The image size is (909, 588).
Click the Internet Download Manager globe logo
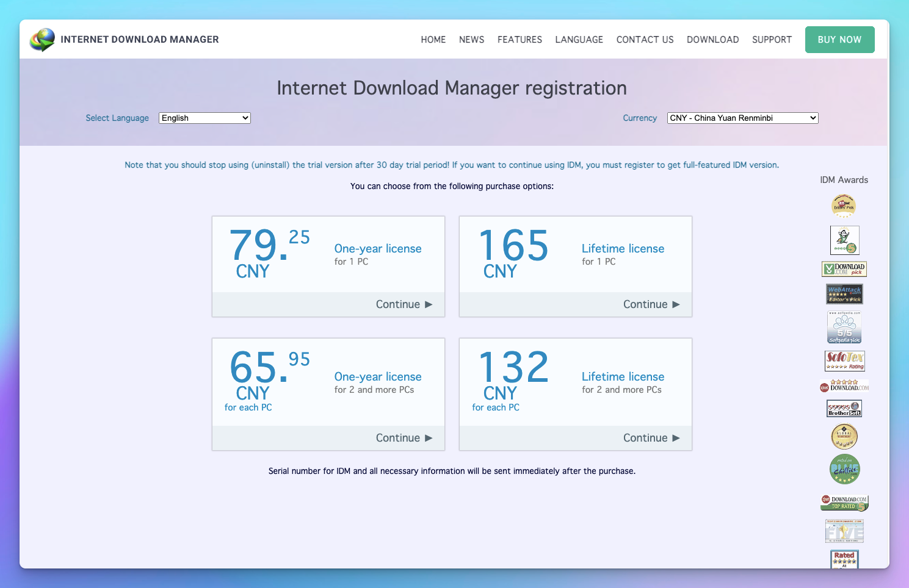pos(42,40)
